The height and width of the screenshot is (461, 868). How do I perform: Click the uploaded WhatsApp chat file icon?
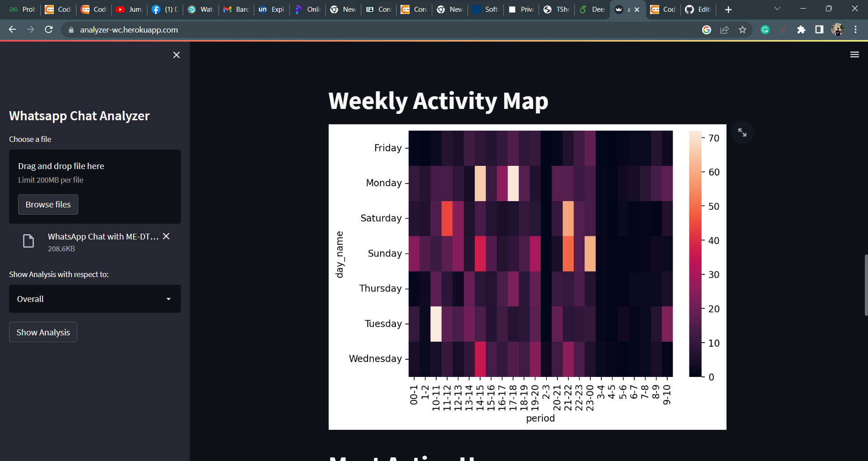pos(28,241)
